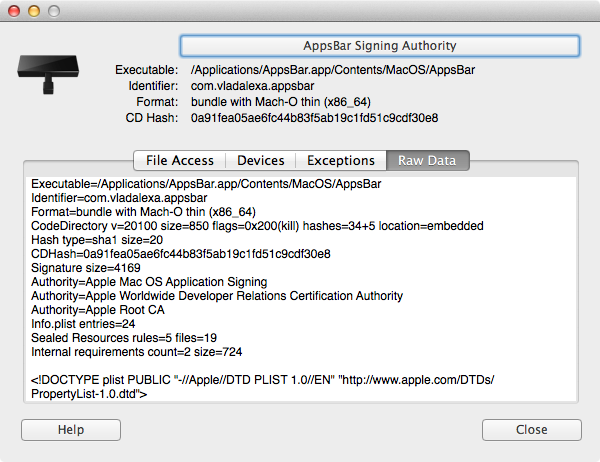The image size is (600, 462).
Task: Open the Devices tab
Action: pyautogui.click(x=261, y=160)
